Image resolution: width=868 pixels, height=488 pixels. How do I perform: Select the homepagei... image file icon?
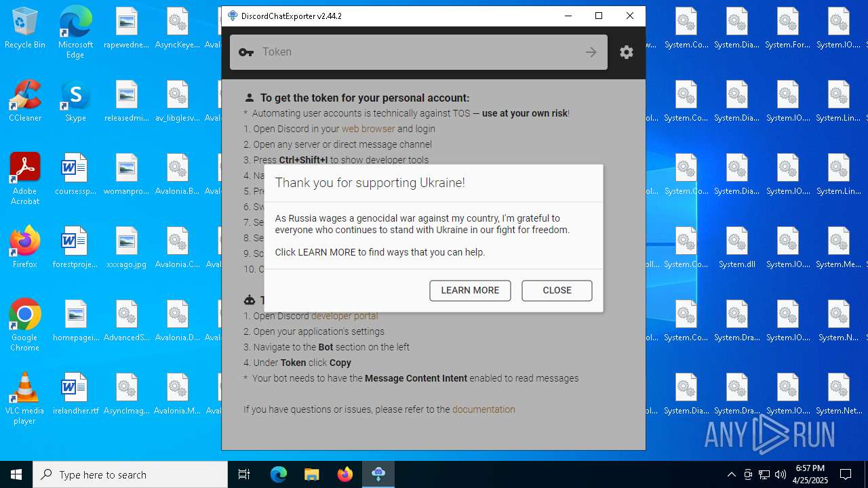coord(75,321)
